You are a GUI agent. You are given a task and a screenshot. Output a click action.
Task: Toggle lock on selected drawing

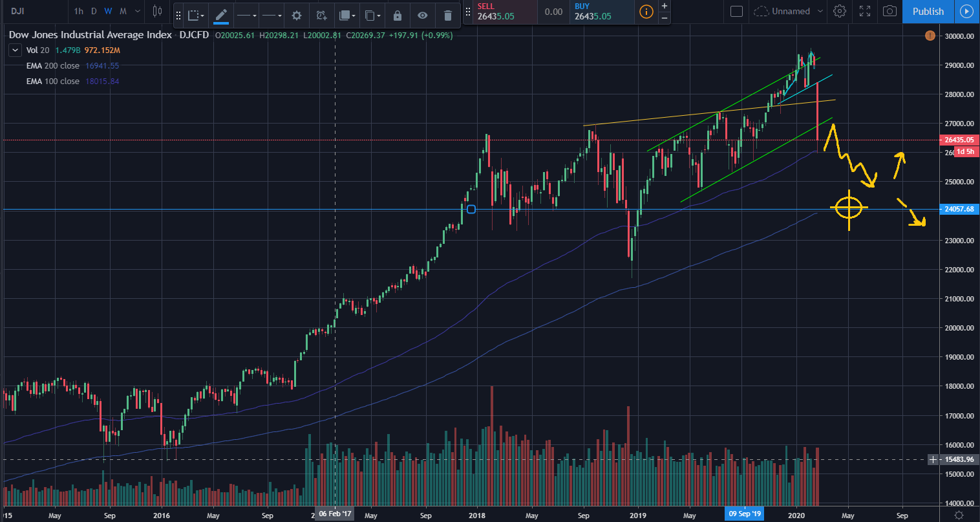[398, 16]
